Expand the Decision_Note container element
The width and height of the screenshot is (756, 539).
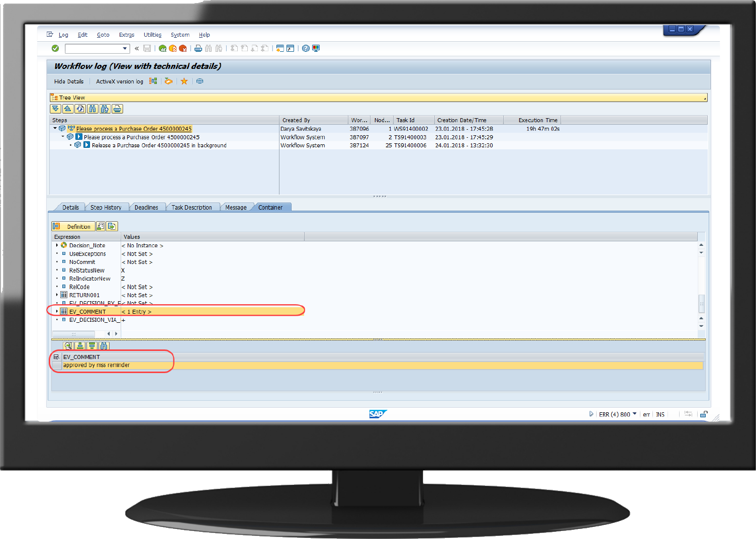coord(57,245)
